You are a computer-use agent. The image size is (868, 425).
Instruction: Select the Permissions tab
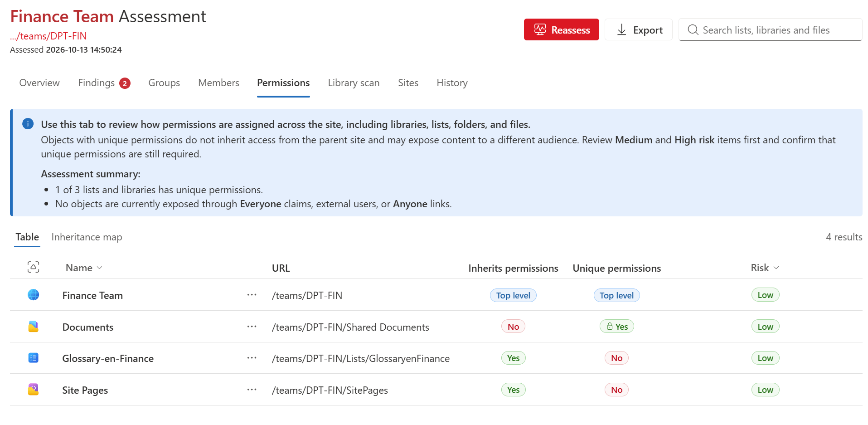(x=283, y=83)
